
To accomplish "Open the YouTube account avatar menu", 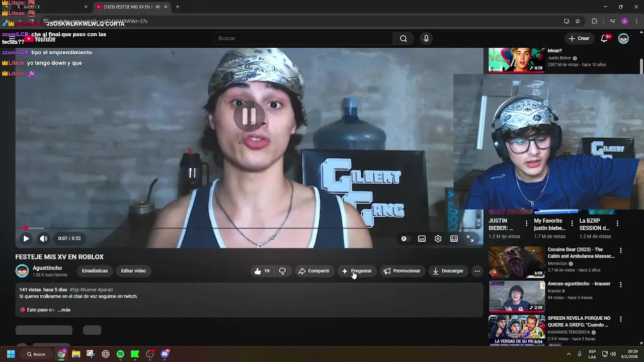I will click(x=623, y=39).
